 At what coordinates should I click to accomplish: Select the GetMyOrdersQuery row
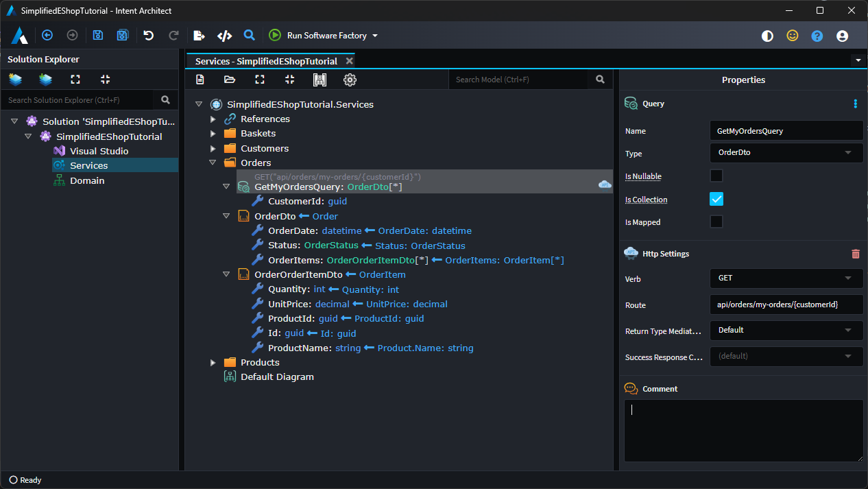pos(424,182)
